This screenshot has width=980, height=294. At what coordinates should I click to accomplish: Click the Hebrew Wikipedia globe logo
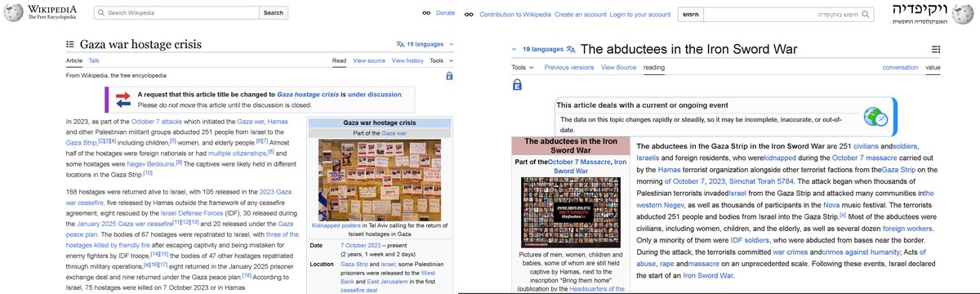(964, 15)
